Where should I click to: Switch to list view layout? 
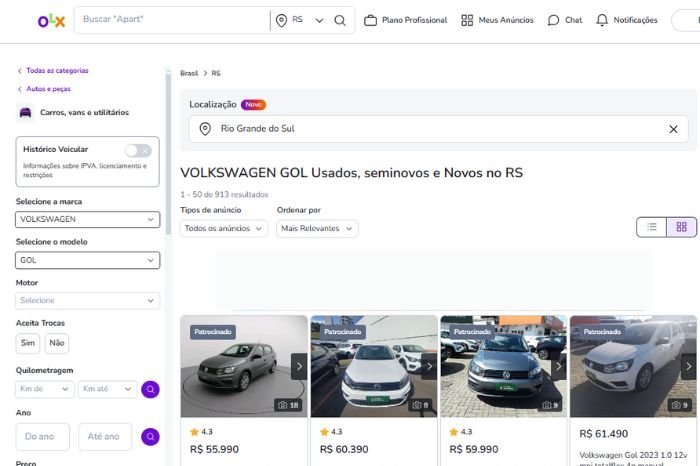click(x=651, y=227)
